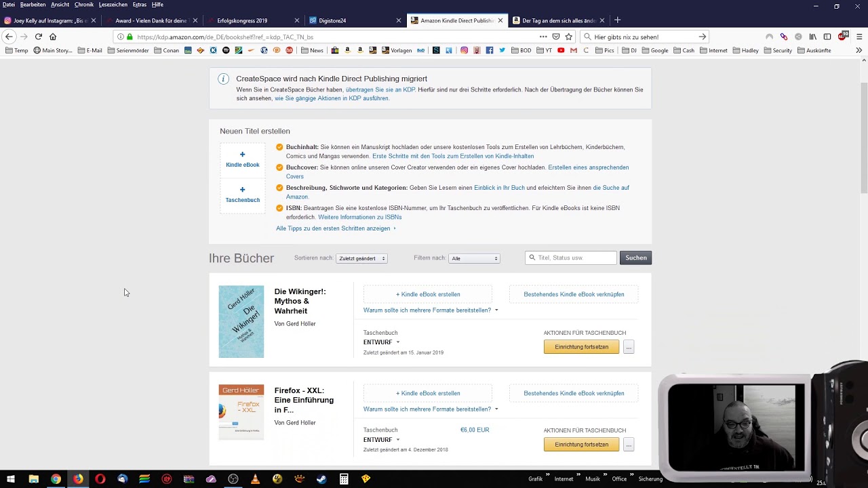
Task: Go back to the previous page
Action: click(x=9, y=37)
